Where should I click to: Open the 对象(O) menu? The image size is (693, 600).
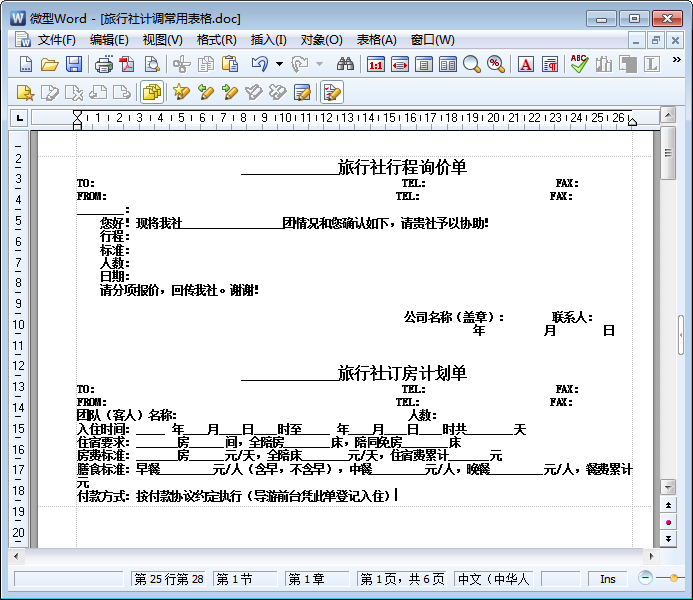(x=321, y=40)
